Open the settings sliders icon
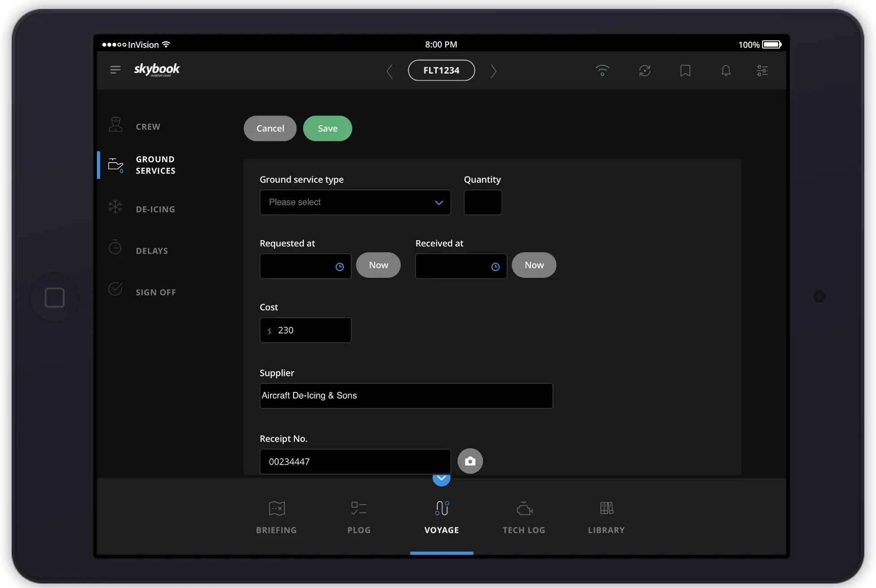This screenshot has height=588, width=876. pyautogui.click(x=762, y=70)
